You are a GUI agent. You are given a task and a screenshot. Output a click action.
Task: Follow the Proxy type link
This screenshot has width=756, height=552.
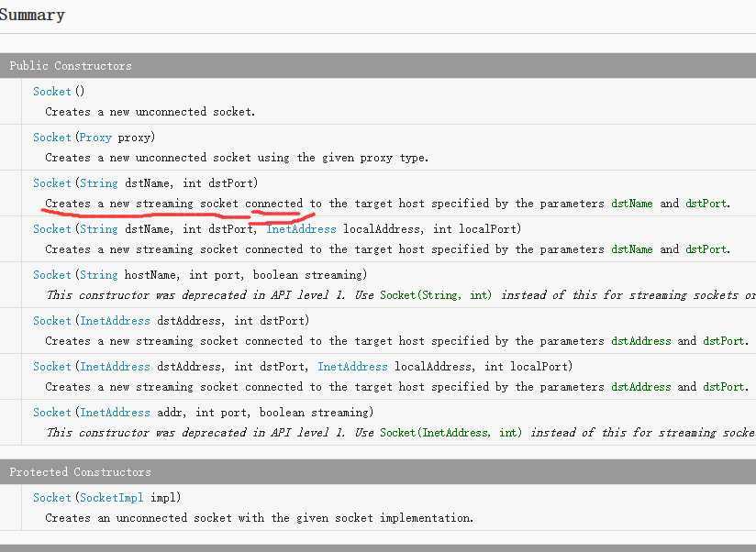point(95,138)
